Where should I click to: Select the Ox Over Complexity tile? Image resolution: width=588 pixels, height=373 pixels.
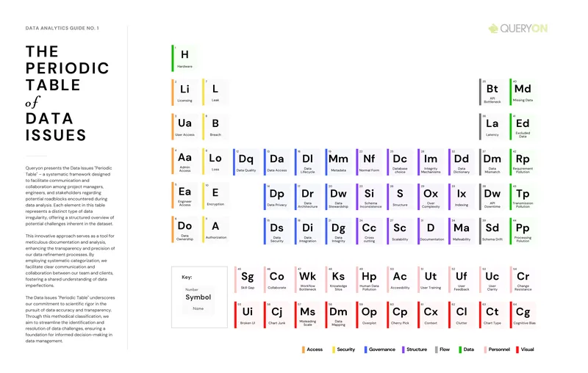click(431, 197)
